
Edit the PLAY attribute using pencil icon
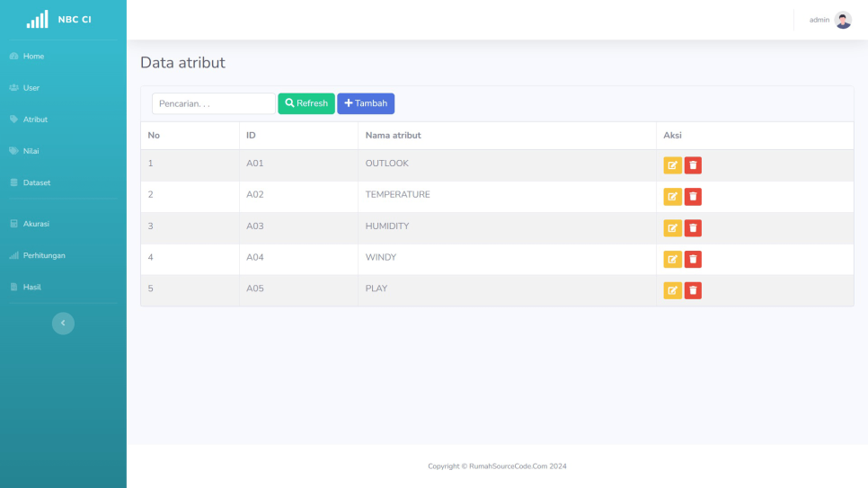[672, 290]
